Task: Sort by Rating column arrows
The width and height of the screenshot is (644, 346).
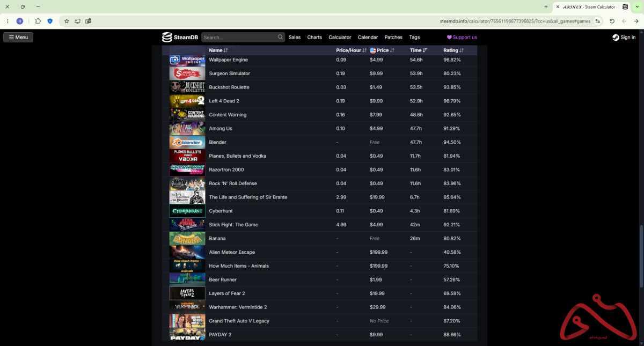Action: point(462,50)
